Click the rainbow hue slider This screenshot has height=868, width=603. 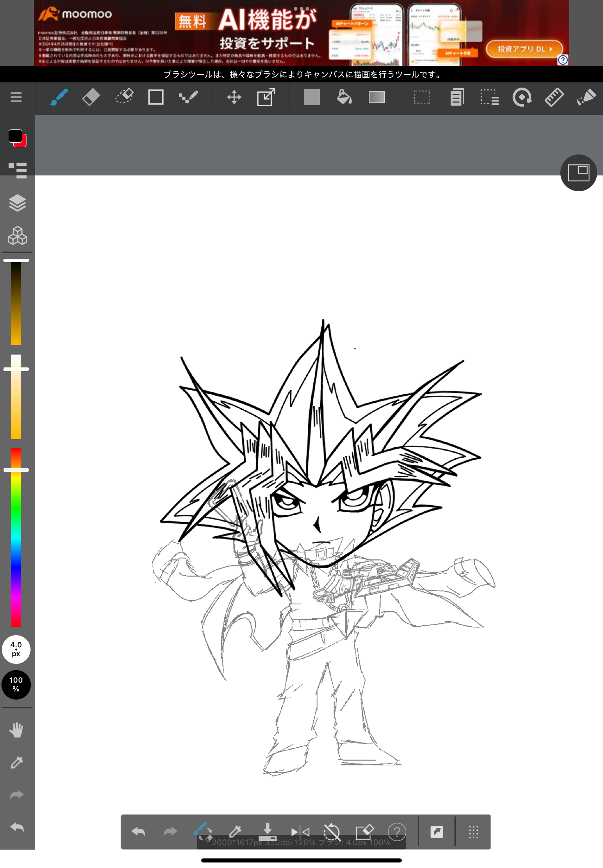pos(16,537)
